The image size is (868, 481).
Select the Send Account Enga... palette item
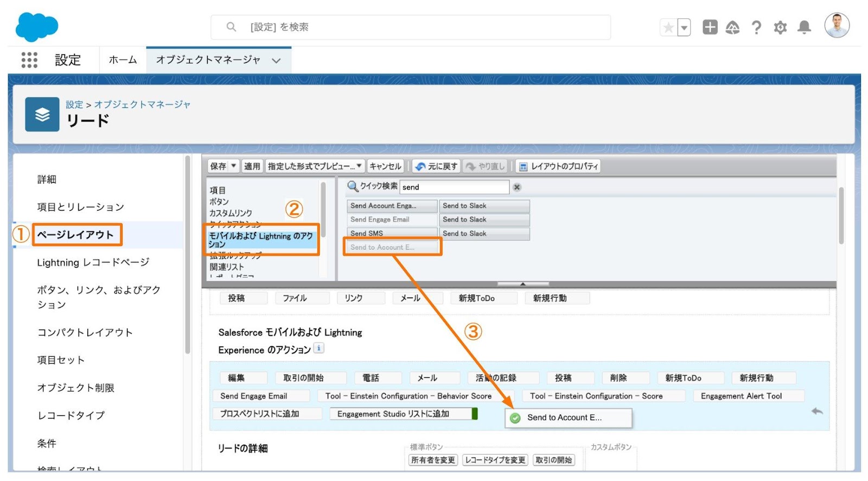click(392, 206)
